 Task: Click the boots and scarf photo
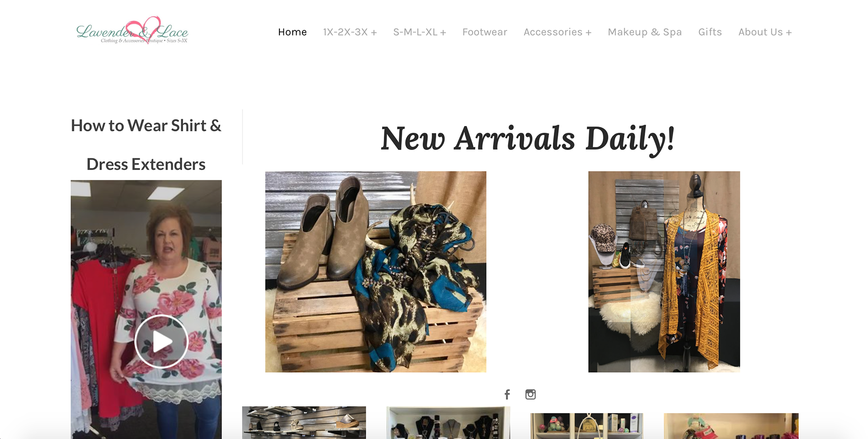click(x=376, y=271)
